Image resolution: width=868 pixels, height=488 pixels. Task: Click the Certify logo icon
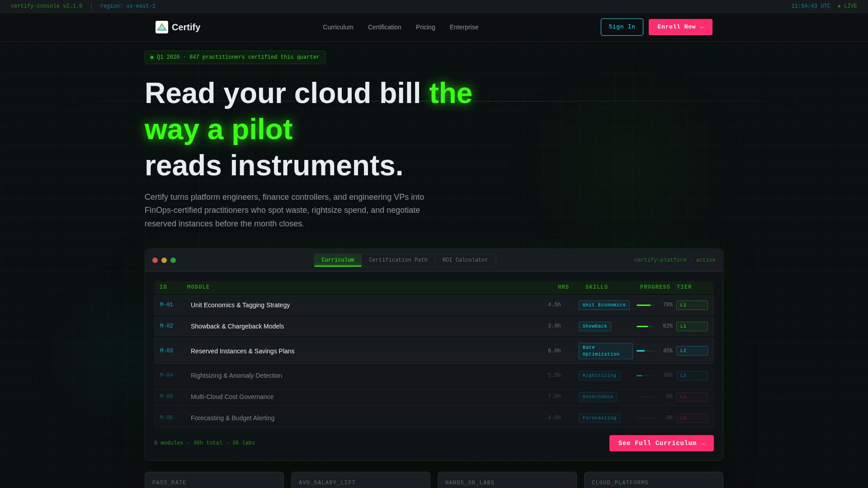tap(161, 27)
